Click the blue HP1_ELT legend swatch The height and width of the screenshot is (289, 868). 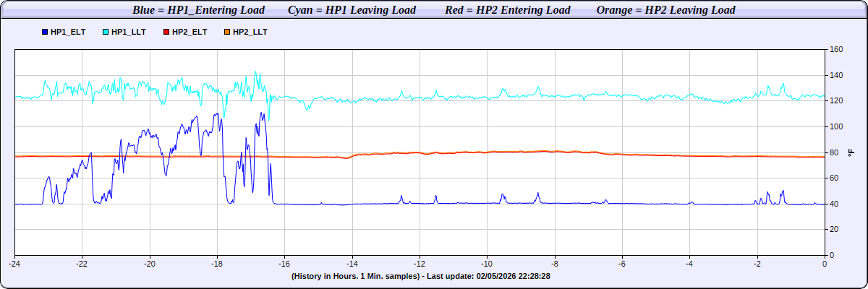(x=46, y=33)
